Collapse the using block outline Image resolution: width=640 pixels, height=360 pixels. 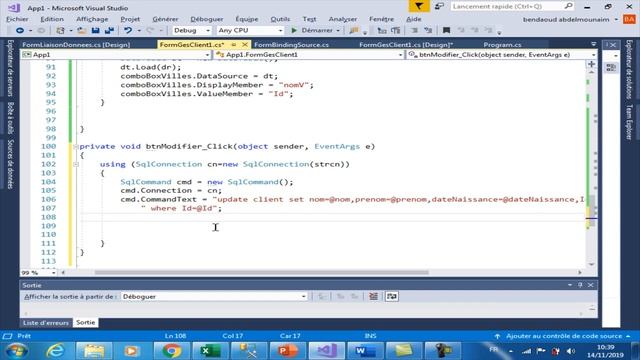click(76, 164)
